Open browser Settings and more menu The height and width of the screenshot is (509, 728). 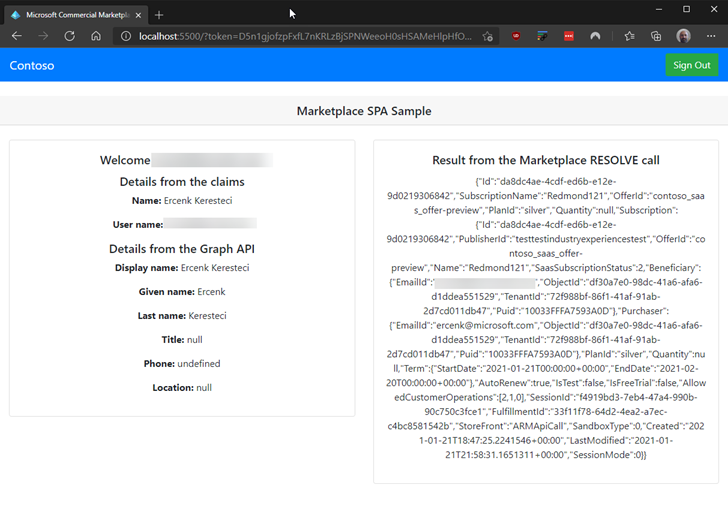point(711,36)
